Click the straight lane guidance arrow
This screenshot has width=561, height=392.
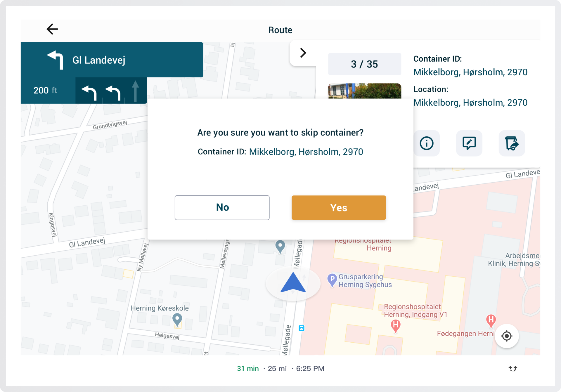coord(135,91)
